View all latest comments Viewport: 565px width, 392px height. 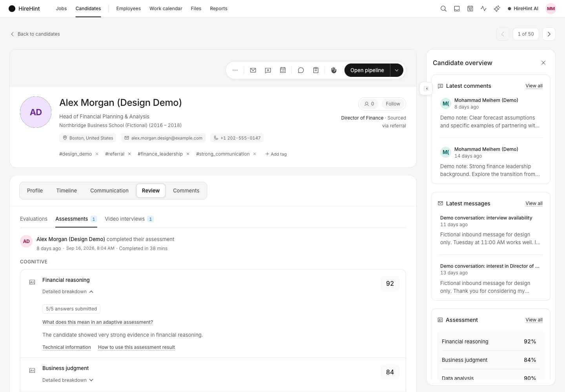[534, 86]
